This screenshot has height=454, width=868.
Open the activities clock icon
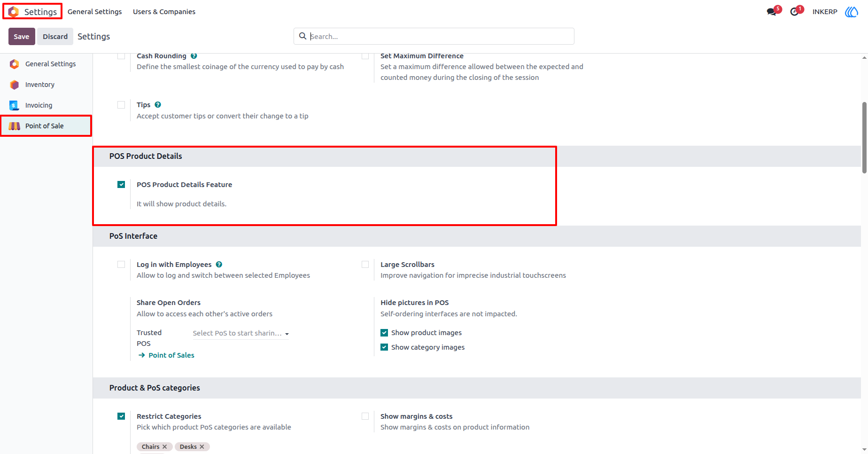click(x=794, y=12)
